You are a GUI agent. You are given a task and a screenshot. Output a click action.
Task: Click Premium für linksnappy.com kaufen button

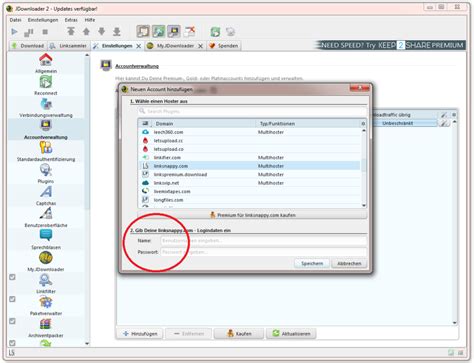[x=252, y=215]
